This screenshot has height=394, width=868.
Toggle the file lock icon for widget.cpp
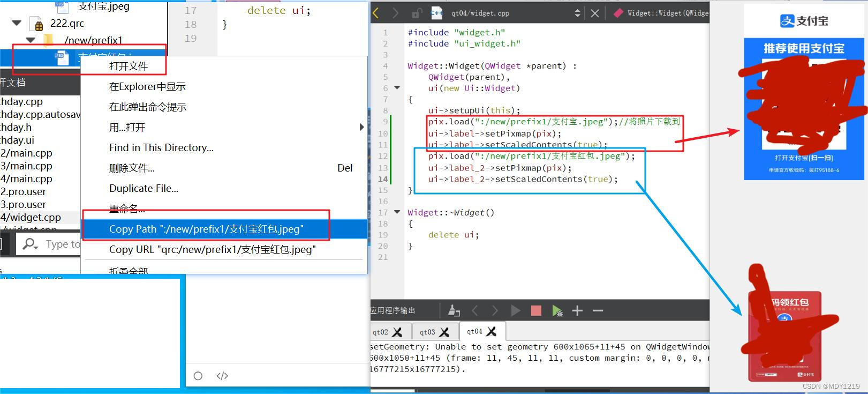417,13
